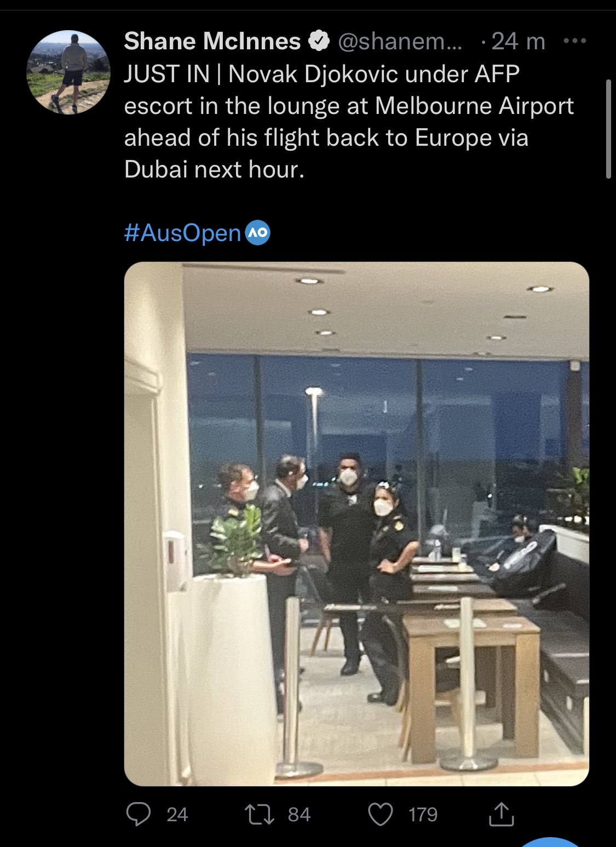
Task: Click the 84 retweet count
Action: click(300, 815)
